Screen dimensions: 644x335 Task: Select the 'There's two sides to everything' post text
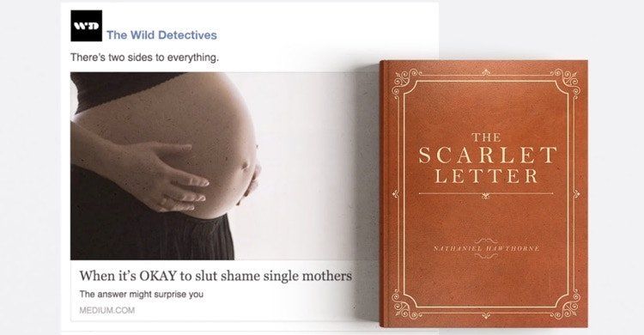click(x=144, y=58)
